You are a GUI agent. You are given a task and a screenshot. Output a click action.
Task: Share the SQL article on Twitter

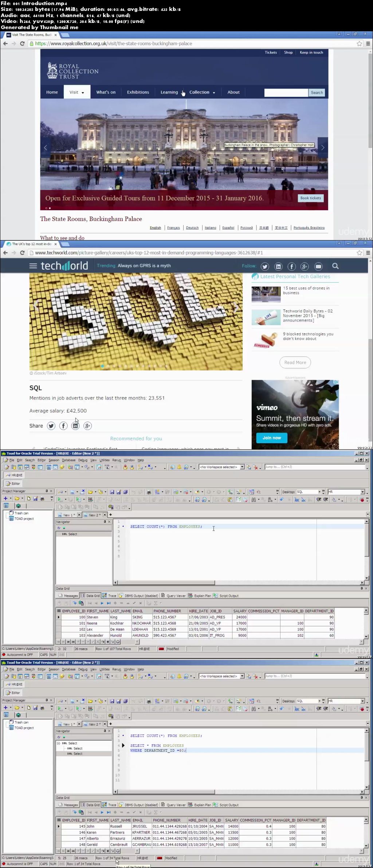51,426
